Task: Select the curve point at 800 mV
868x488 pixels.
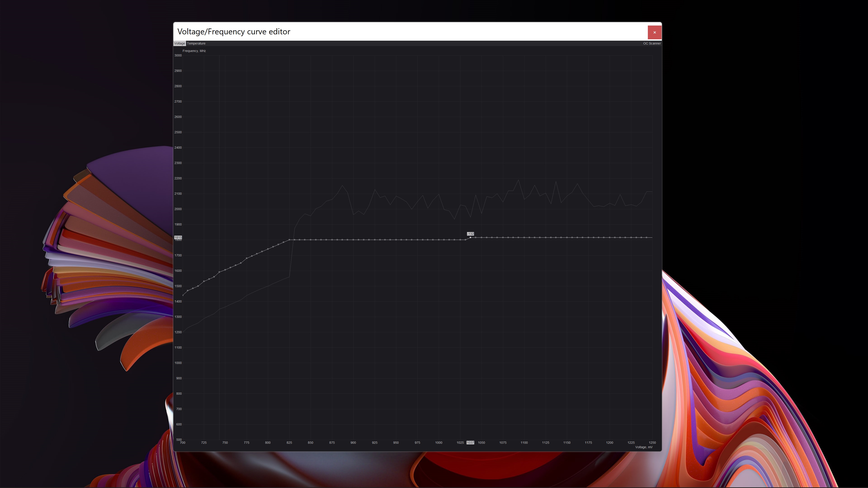Action: click(x=268, y=249)
